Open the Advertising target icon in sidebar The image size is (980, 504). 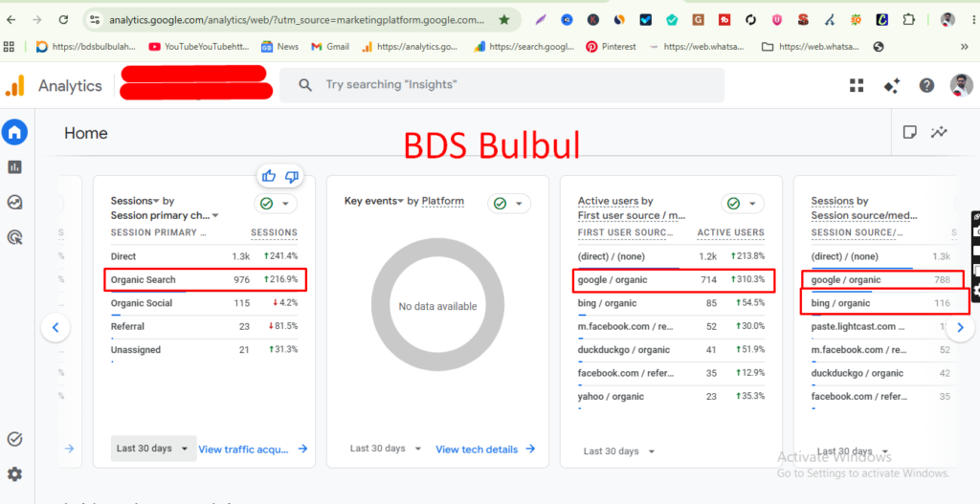click(14, 237)
